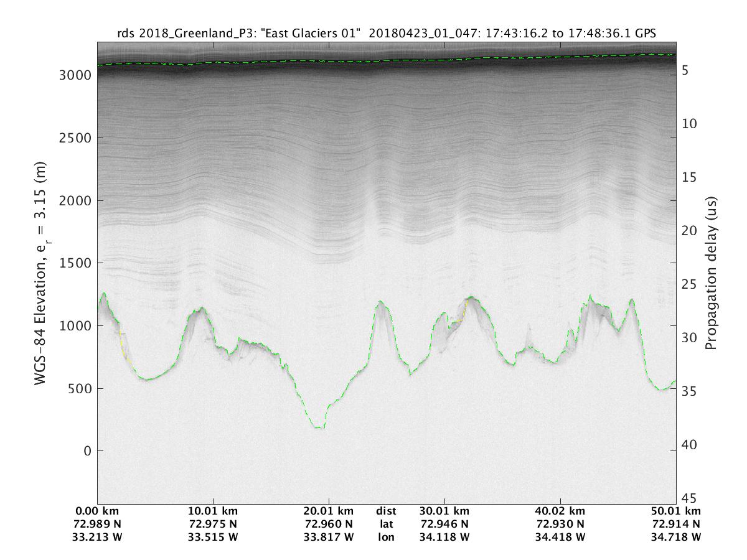Click the 10 propagation delay tick label
Screen dimensions: 747x560
pos(688,124)
